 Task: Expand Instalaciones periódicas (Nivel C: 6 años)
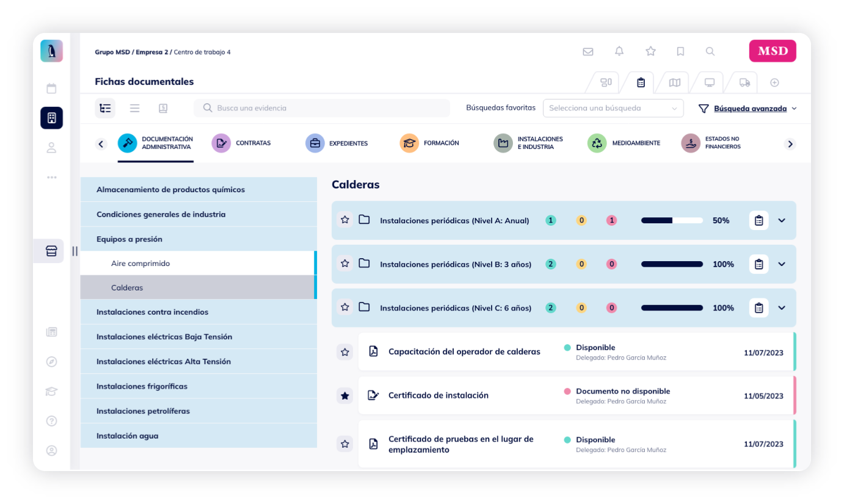(x=782, y=308)
